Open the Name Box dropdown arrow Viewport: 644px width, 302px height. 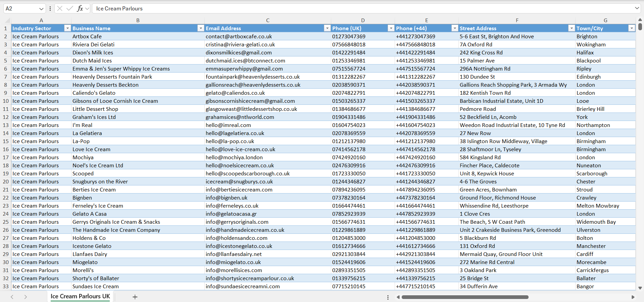(x=41, y=9)
